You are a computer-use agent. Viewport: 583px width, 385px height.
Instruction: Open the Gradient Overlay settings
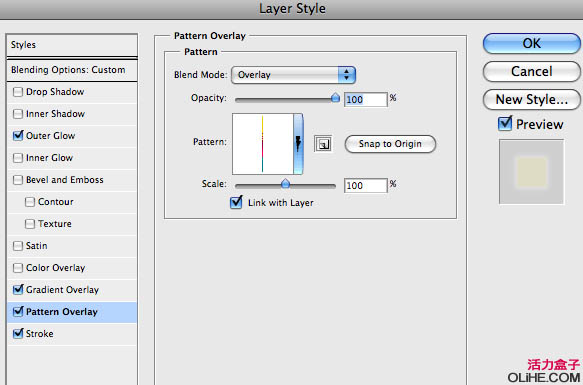pos(62,290)
